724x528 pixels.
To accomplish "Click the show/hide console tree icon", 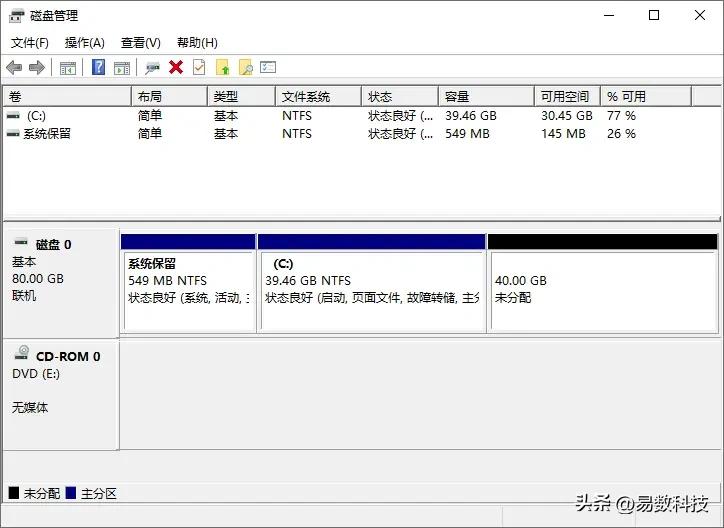I will pos(68,68).
